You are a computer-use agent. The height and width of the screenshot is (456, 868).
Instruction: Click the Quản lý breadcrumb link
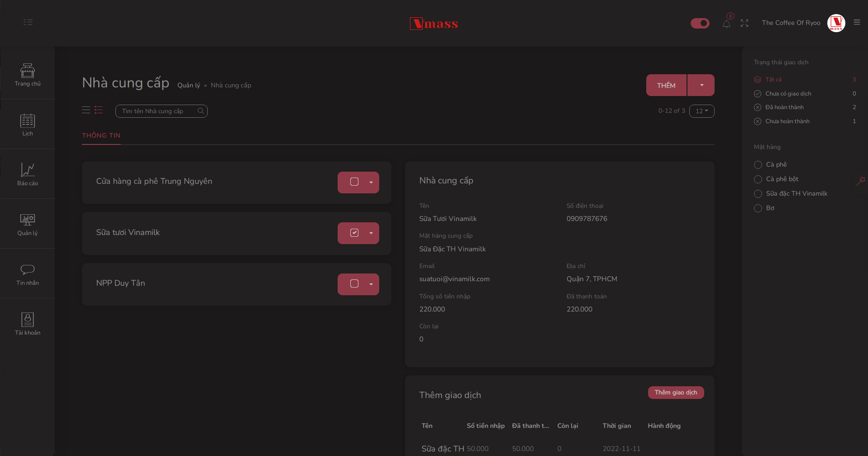pos(188,85)
